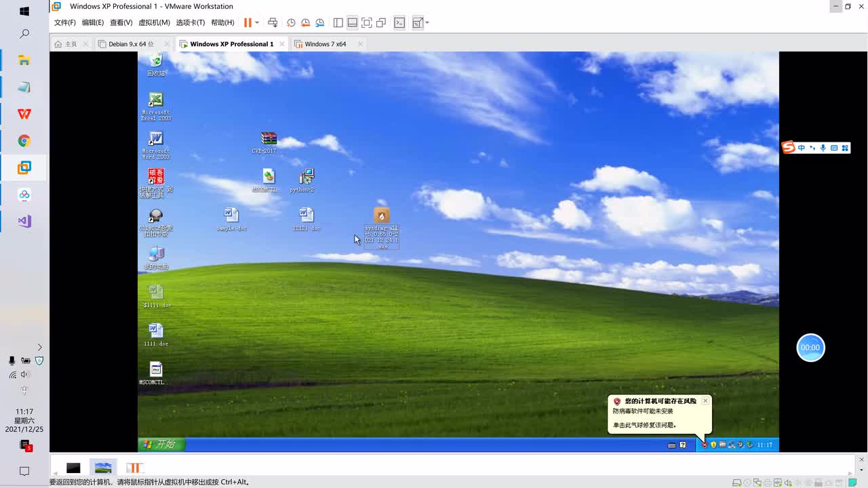Open My Computer (我的电脑) icon
868x488 pixels.
click(x=156, y=258)
